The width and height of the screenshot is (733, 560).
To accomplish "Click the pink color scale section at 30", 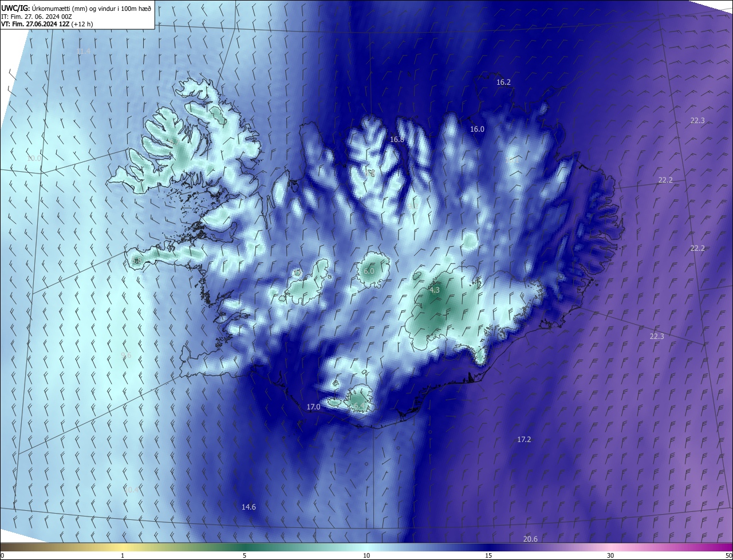I will click(610, 547).
